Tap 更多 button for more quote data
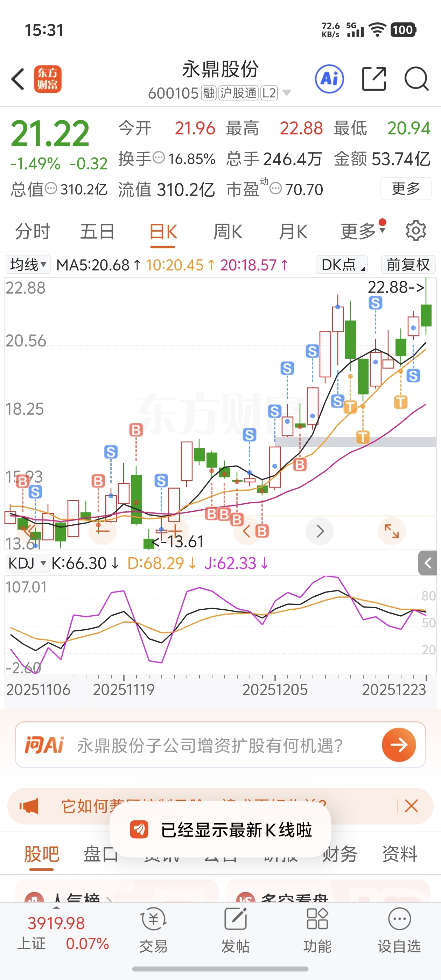Image resolution: width=441 pixels, height=980 pixels. pyautogui.click(x=406, y=188)
